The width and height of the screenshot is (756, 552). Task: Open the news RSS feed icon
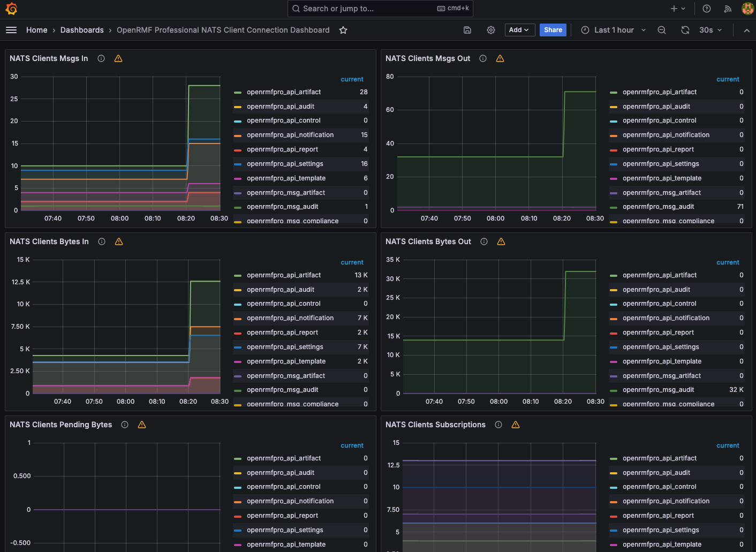pyautogui.click(x=728, y=9)
